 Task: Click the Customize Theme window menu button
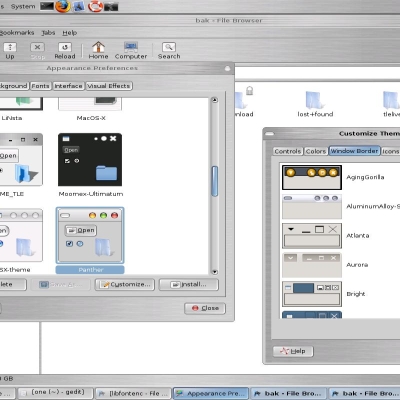click(x=269, y=134)
